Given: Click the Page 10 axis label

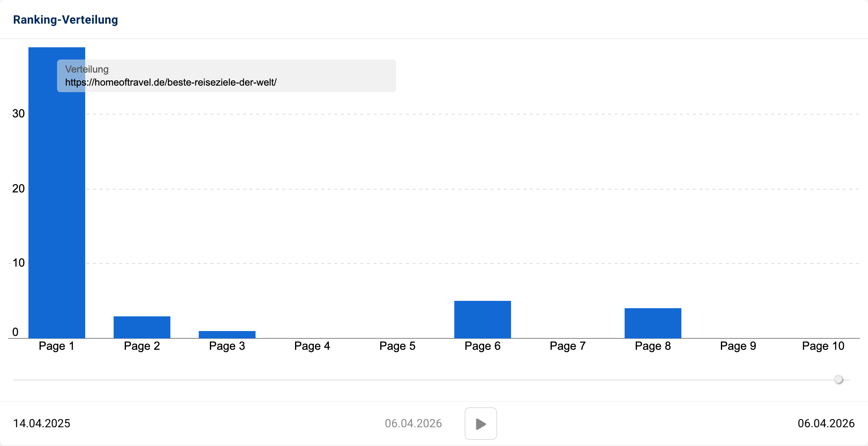Looking at the screenshot, I should pyautogui.click(x=823, y=346).
